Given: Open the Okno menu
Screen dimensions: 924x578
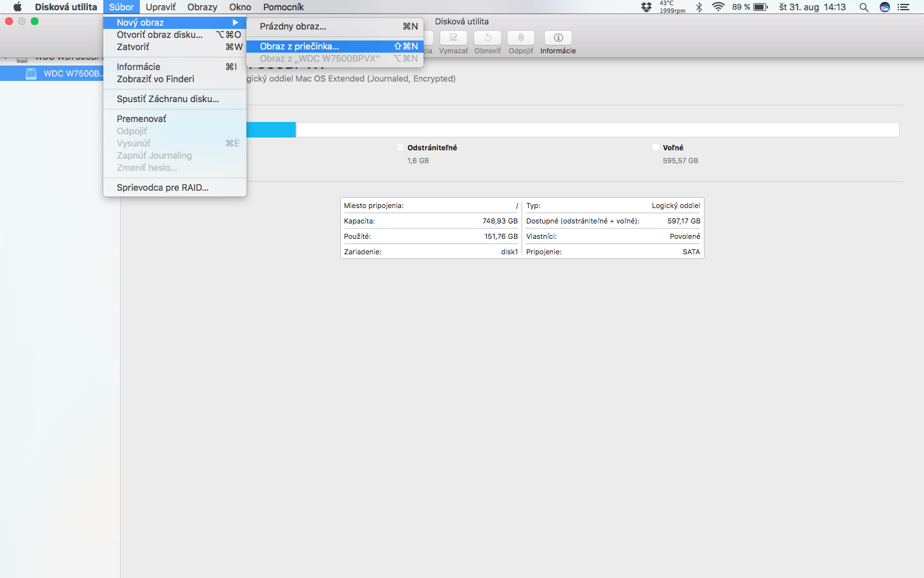Looking at the screenshot, I should [x=240, y=7].
